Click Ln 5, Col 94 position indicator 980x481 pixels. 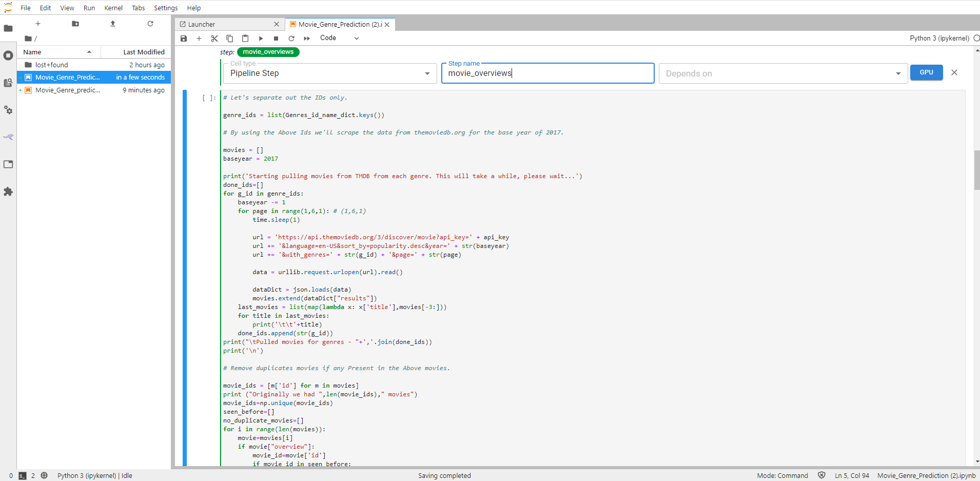[x=852, y=476]
